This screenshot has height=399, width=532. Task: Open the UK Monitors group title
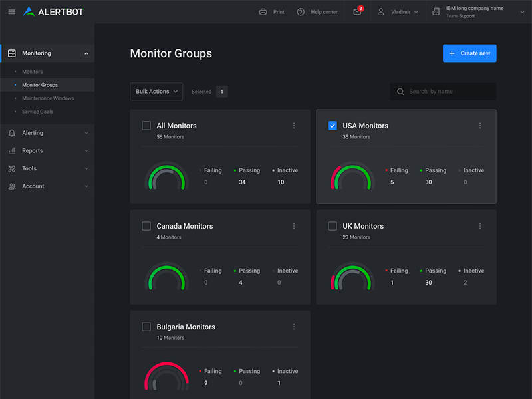(x=363, y=226)
